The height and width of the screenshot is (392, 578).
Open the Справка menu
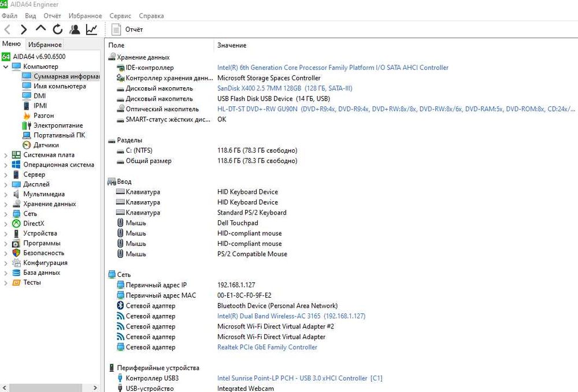pyautogui.click(x=151, y=16)
